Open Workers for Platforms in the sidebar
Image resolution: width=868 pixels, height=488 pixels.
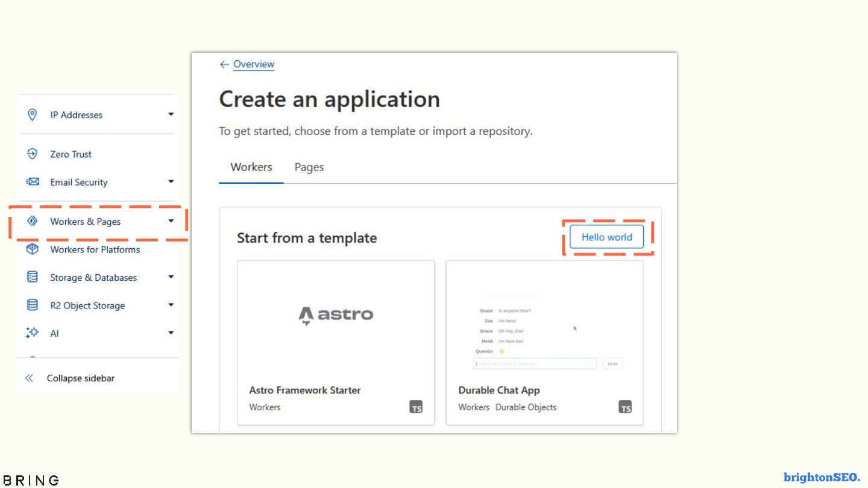(x=96, y=249)
